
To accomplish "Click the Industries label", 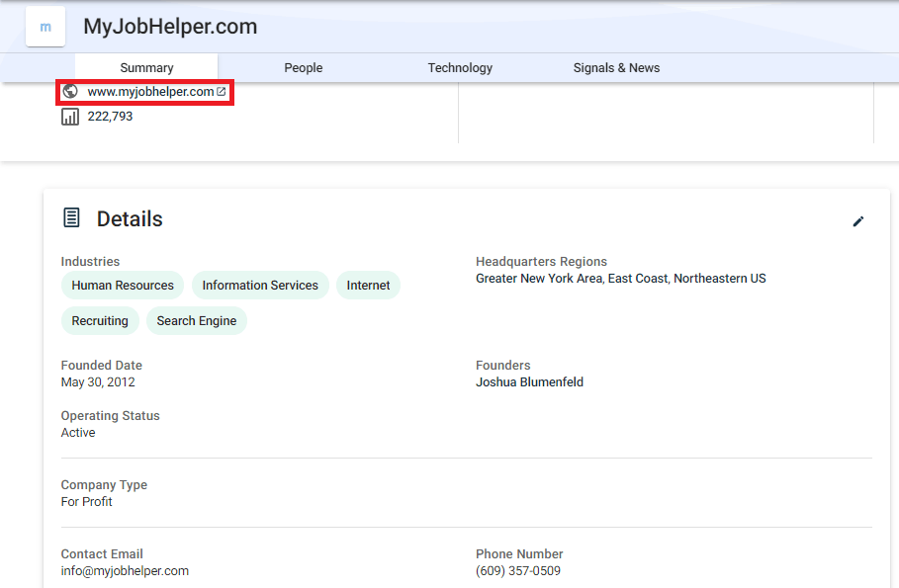I will point(91,261).
